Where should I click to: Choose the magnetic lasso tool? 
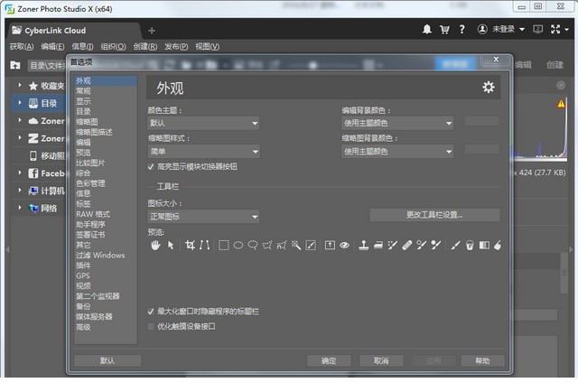tap(282, 246)
